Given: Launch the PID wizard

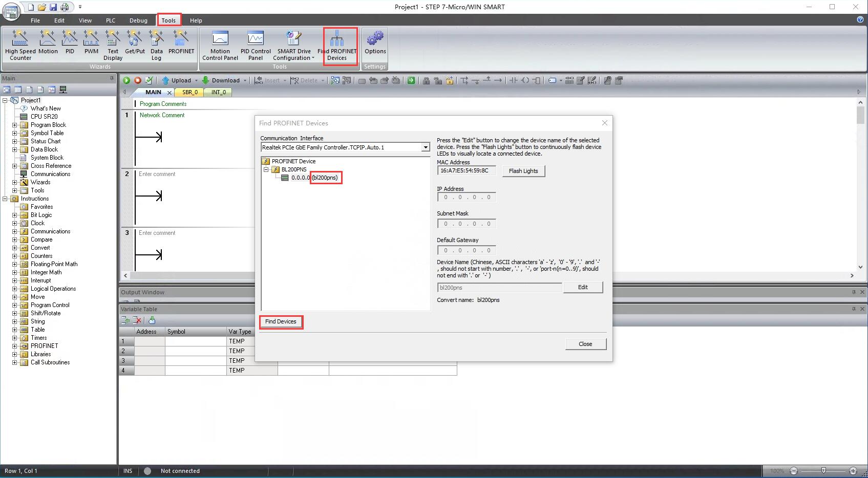Looking at the screenshot, I should (70, 42).
